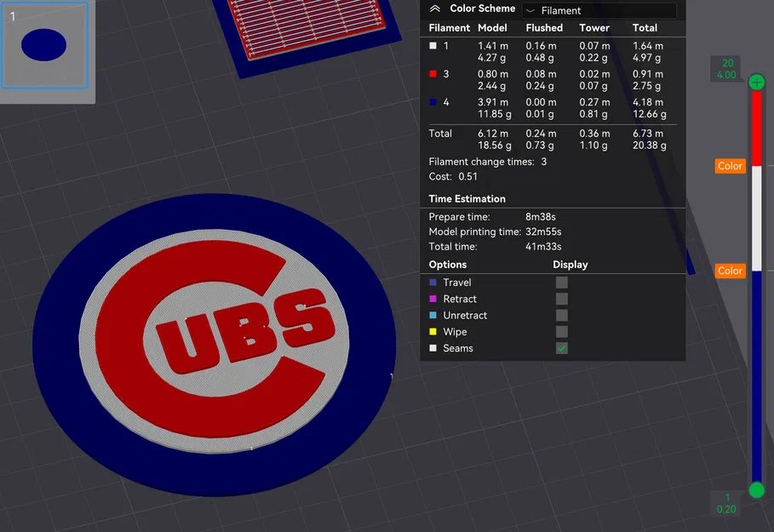Click the bottom green layer slider handle
The width and height of the screenshot is (774, 532).
pyautogui.click(x=757, y=490)
